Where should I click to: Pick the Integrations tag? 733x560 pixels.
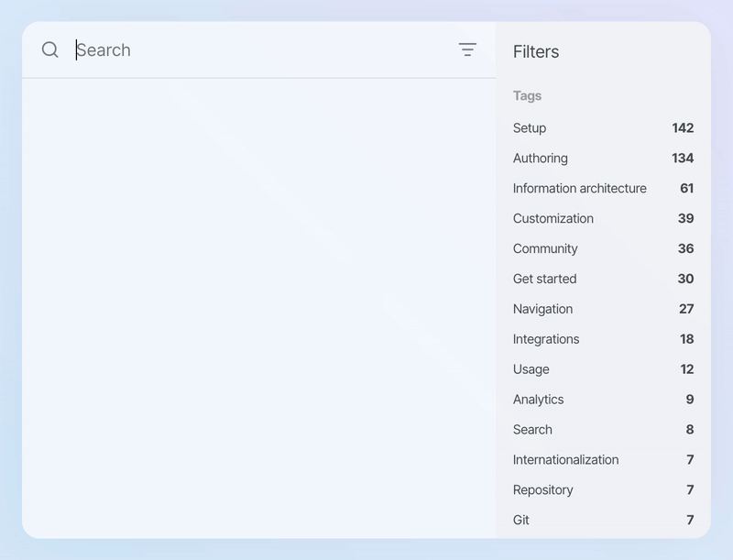coord(546,340)
